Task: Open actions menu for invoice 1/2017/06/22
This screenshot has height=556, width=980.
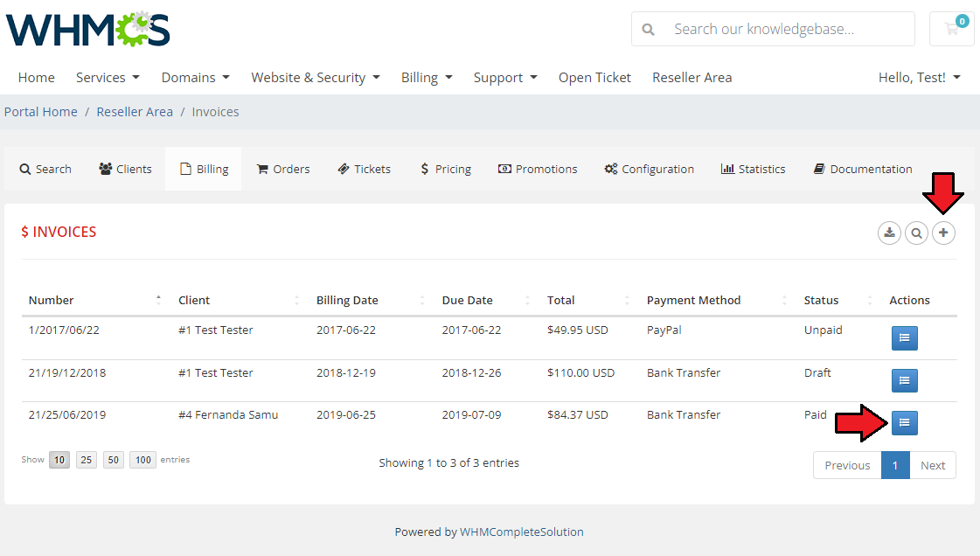Action: pyautogui.click(x=904, y=338)
